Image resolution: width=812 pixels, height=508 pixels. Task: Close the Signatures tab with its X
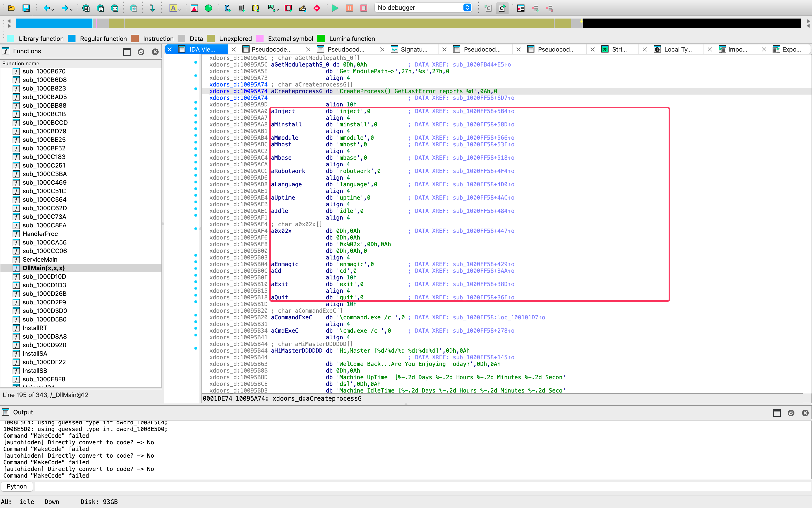pyautogui.click(x=382, y=49)
